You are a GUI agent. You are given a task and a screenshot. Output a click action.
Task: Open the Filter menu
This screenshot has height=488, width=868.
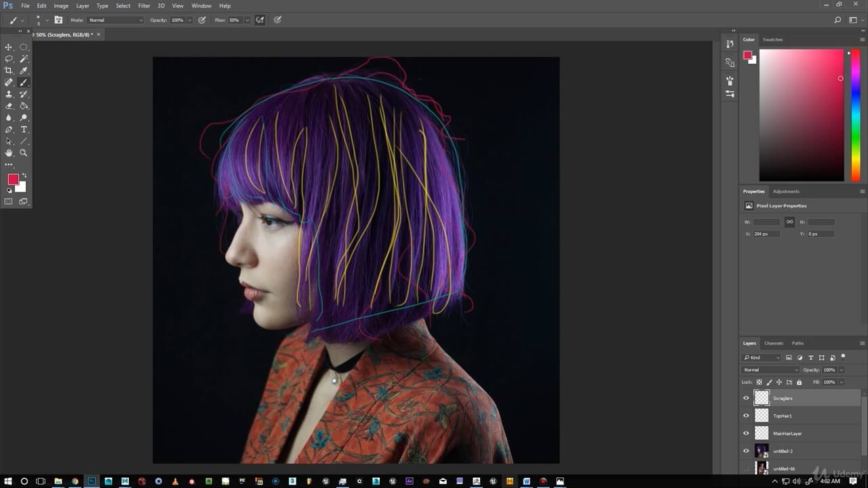(x=144, y=5)
